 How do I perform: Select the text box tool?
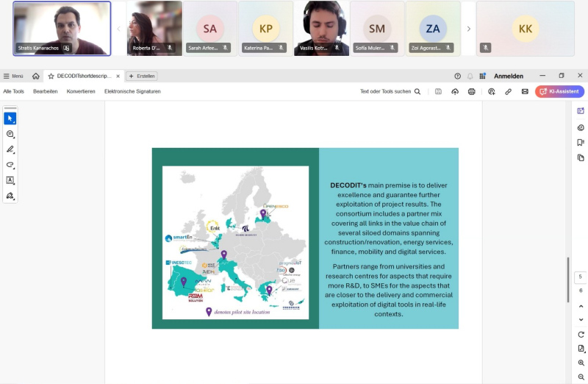click(10, 180)
